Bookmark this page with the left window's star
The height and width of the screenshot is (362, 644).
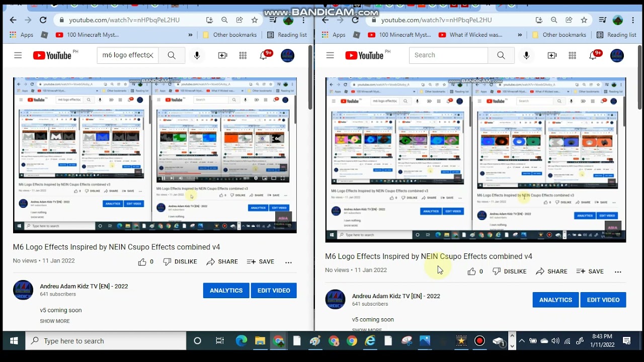(x=255, y=20)
